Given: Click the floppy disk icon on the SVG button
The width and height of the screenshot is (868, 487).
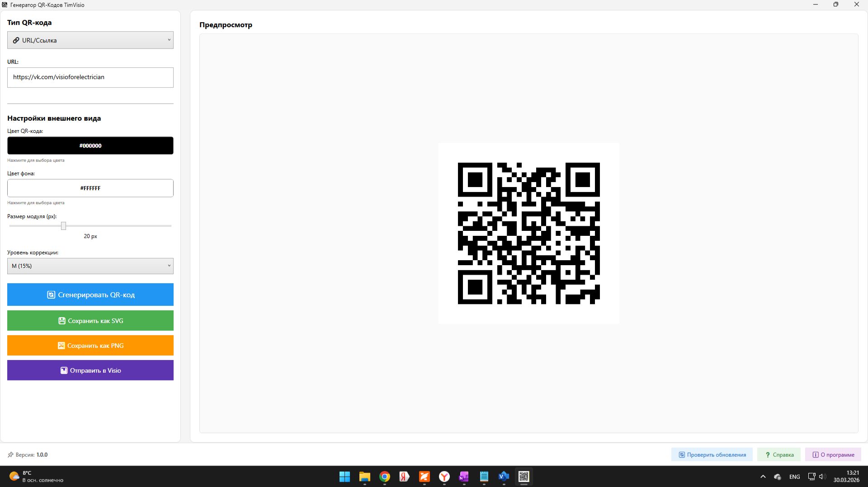Looking at the screenshot, I should pos(61,320).
